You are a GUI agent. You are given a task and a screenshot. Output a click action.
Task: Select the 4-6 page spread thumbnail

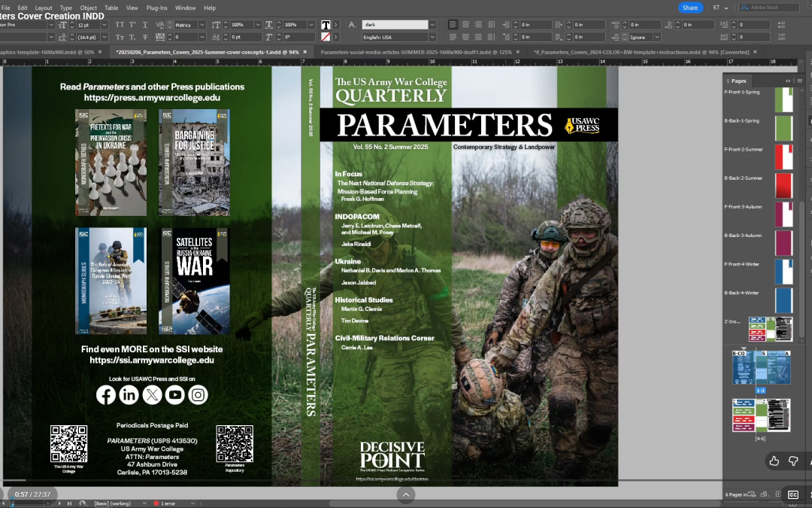[x=761, y=415]
